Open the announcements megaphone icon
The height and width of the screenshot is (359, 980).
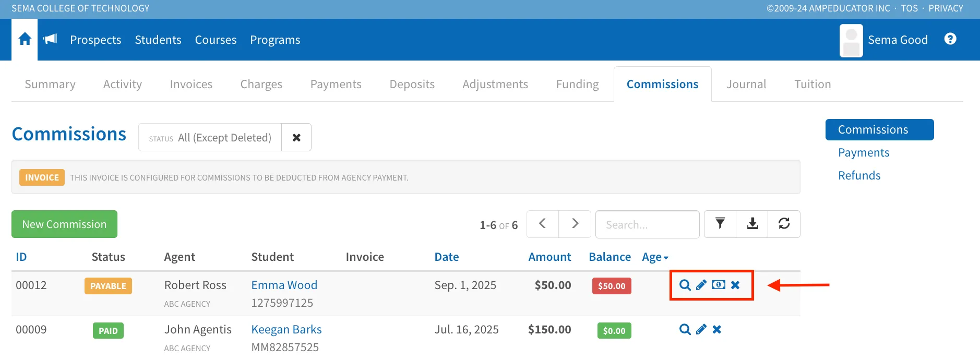click(50, 39)
